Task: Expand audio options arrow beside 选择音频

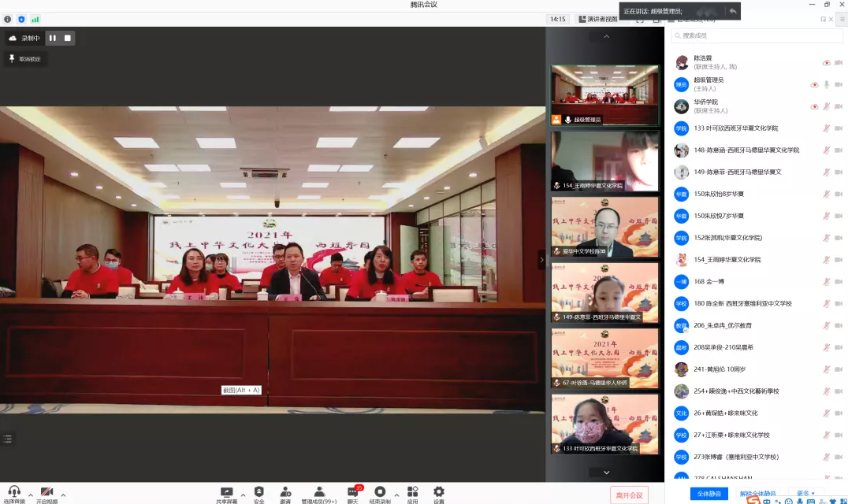Action: pos(28,495)
